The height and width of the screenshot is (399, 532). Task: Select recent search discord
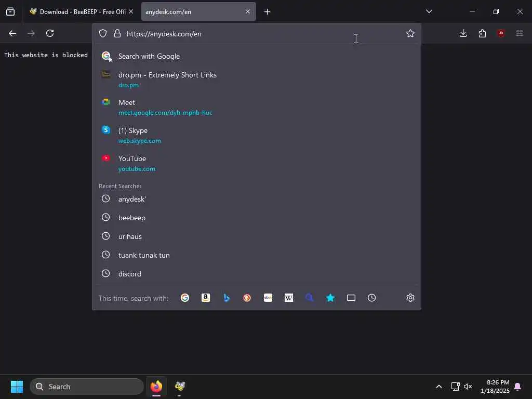pyautogui.click(x=257, y=274)
